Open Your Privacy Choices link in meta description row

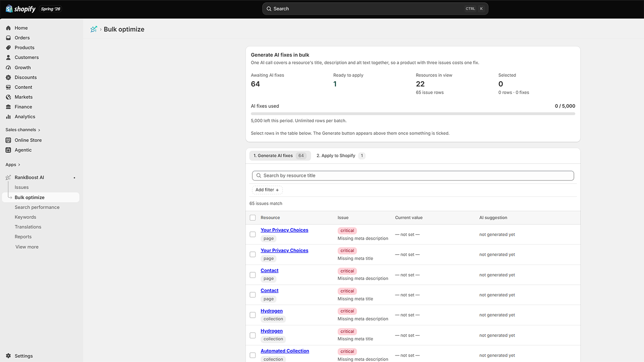pyautogui.click(x=285, y=230)
